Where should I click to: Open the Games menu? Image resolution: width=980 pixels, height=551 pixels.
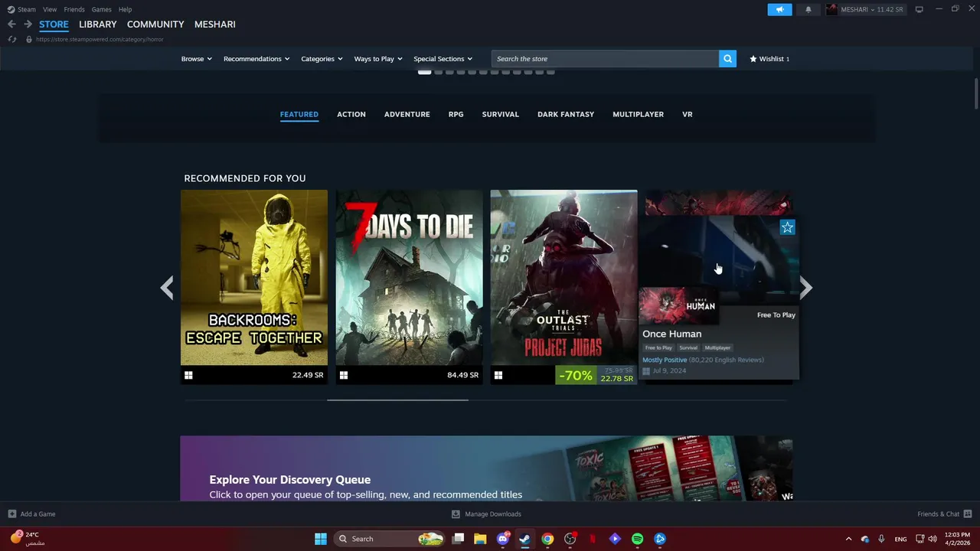[x=101, y=9]
